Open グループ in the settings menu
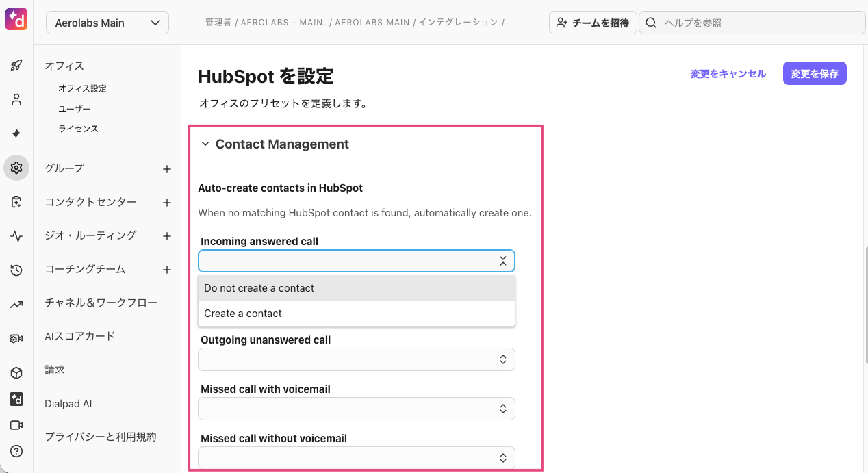 (x=64, y=168)
